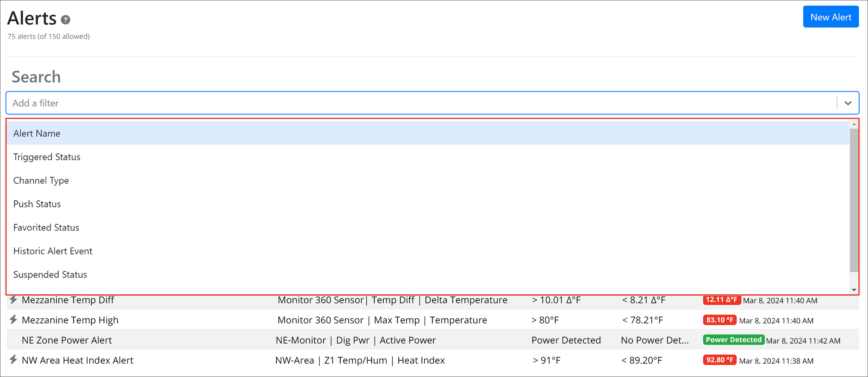Open the NE Zone Power Alert row
Viewport: 868px width, 377px height.
67,340
